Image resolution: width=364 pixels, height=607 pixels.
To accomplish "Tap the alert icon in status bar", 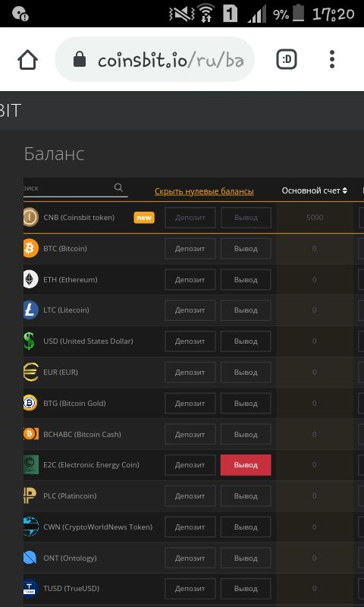I will [x=20, y=14].
